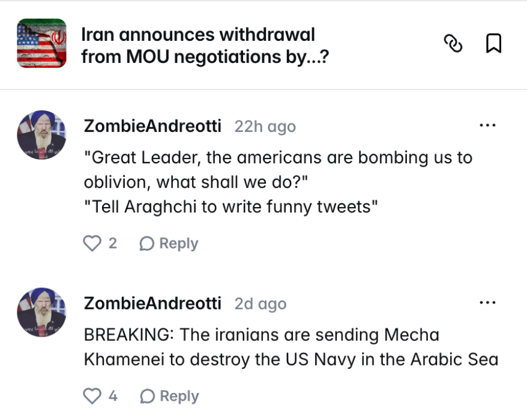Click the 2d ago timestamp

click(x=260, y=304)
